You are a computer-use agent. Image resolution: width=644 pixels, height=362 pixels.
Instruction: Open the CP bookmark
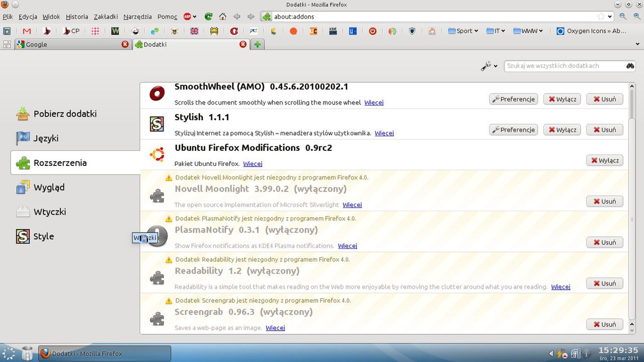coord(71,31)
